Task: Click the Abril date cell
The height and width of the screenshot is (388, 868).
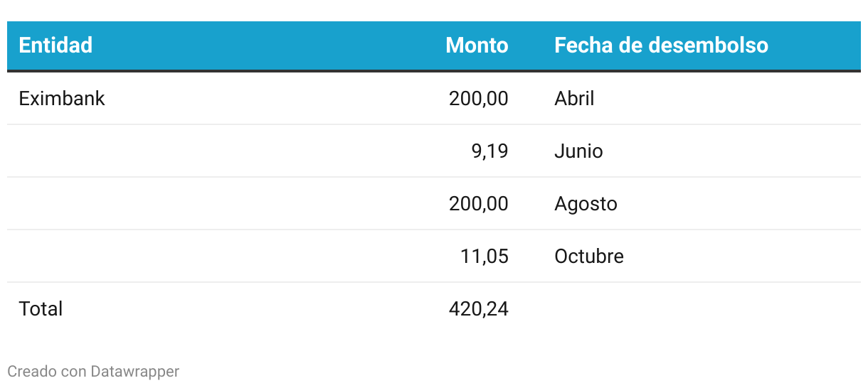Action: click(x=574, y=99)
